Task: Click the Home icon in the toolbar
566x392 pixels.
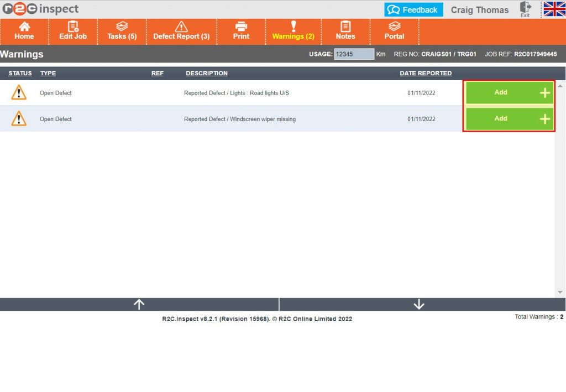Action: coord(24,32)
